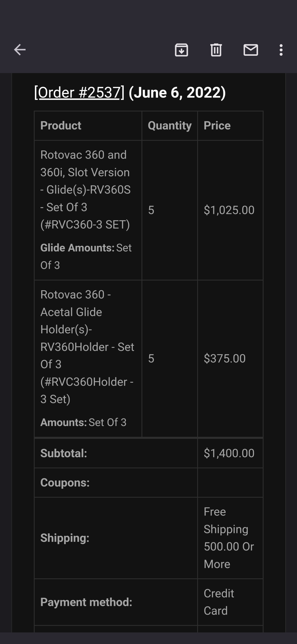Tap the Glide Amounts Set Of 3 detail
This screenshot has height=644, width=297.
(86, 256)
